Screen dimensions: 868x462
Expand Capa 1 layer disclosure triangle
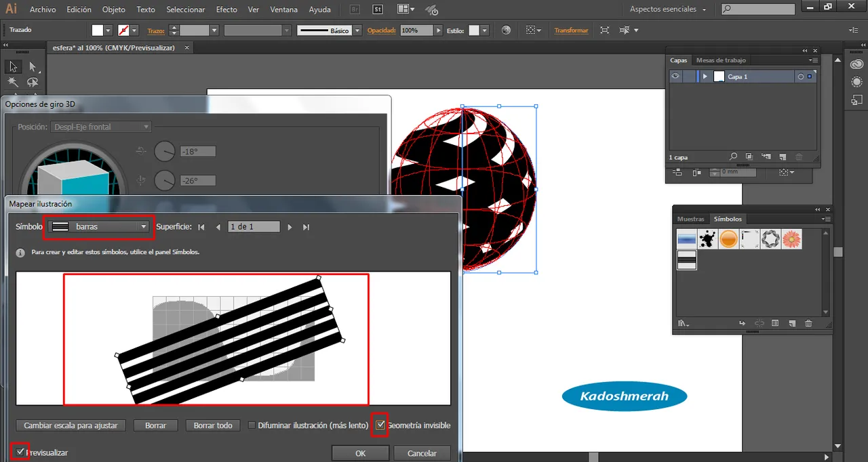(705, 77)
